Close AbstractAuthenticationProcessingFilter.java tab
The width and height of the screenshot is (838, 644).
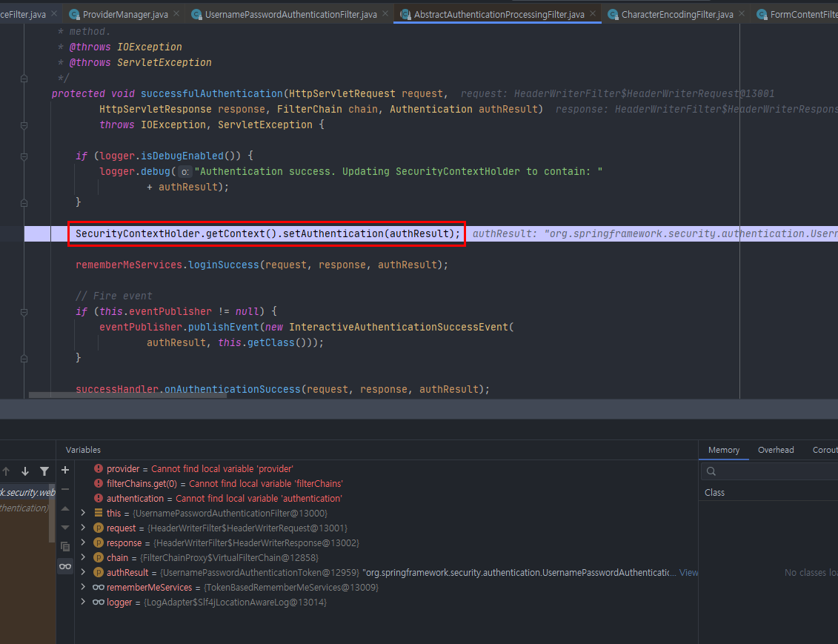(x=593, y=14)
